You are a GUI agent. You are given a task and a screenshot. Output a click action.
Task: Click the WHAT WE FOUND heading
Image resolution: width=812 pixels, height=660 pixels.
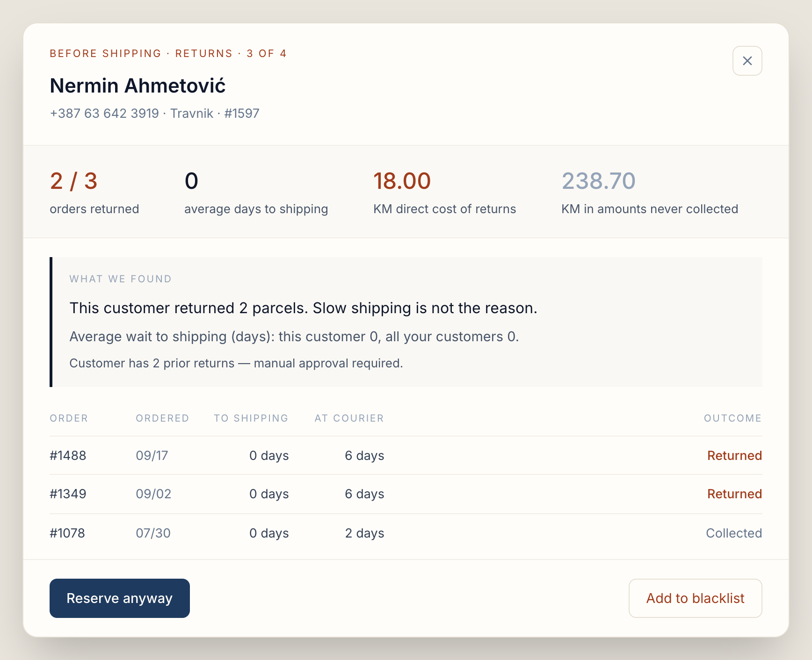pos(121,279)
